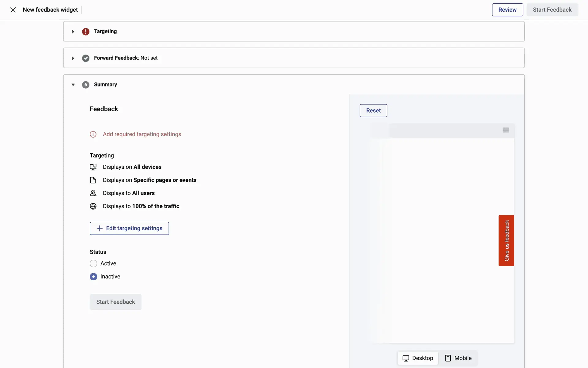The width and height of the screenshot is (588, 368).
Task: Switch preview to Mobile view
Action: click(458, 358)
